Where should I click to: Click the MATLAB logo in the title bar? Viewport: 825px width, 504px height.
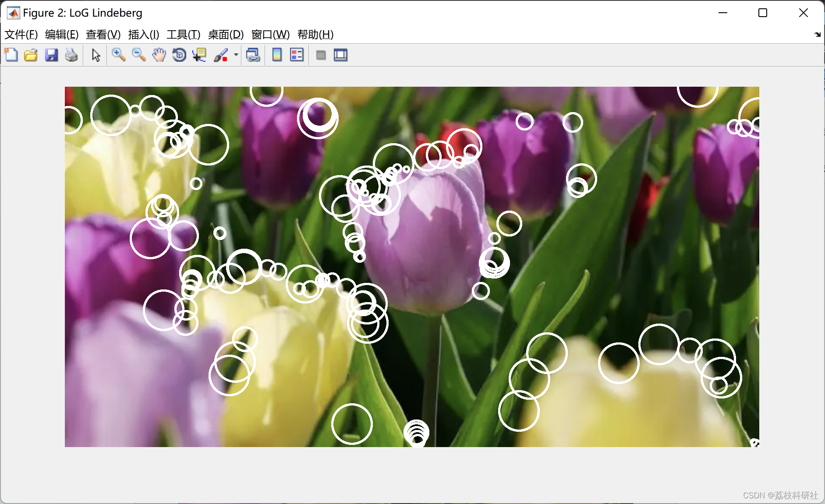(13, 13)
